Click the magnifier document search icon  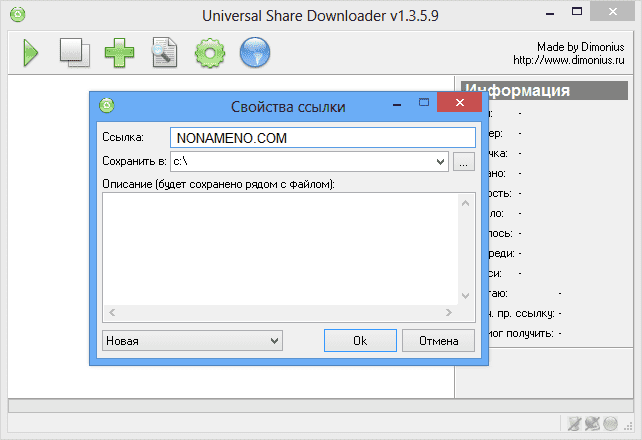[x=165, y=52]
